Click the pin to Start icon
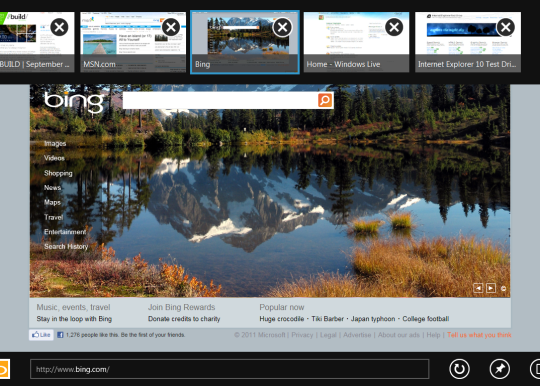The image size is (540, 386). click(500, 369)
